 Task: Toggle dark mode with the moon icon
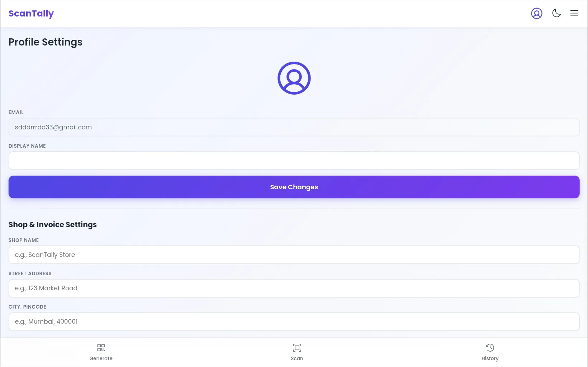(x=556, y=13)
